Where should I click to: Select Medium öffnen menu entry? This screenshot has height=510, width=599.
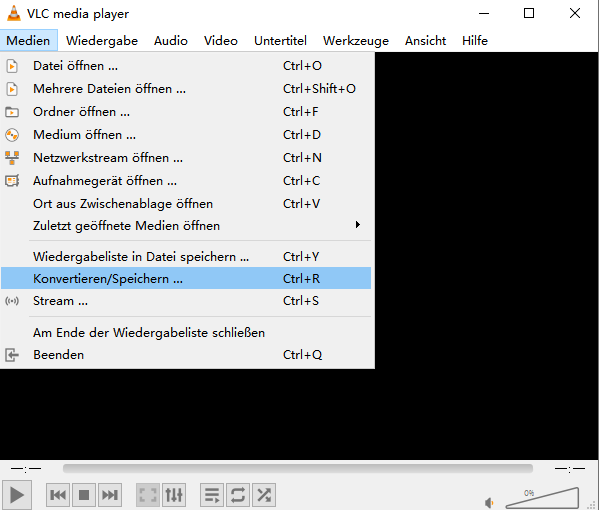tap(186, 135)
